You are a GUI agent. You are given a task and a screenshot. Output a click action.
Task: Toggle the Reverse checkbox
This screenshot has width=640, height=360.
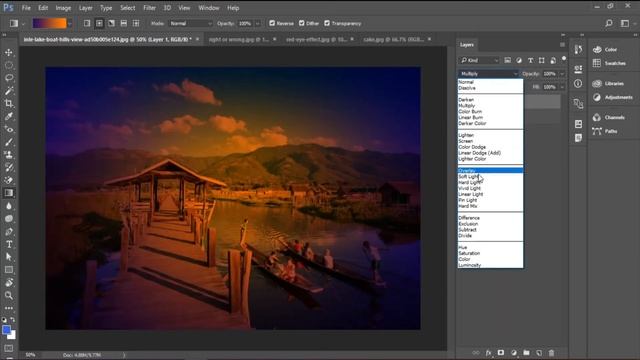point(272,23)
